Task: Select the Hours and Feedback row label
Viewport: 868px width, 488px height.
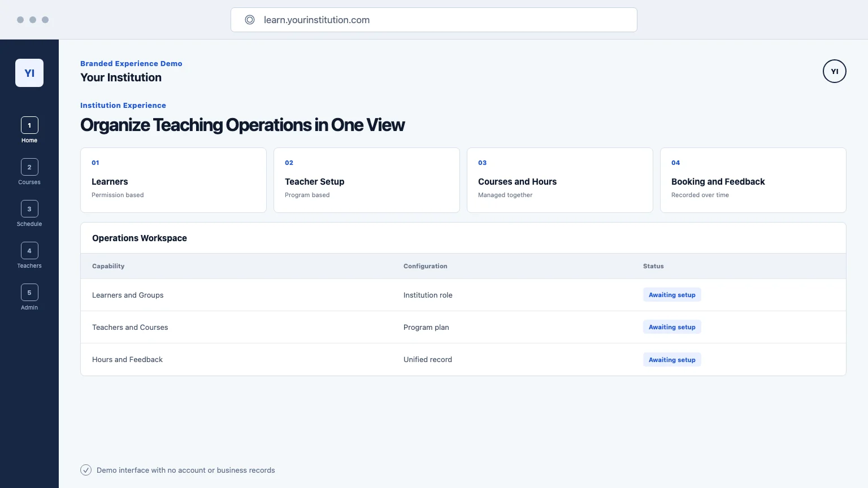Action: (127, 359)
